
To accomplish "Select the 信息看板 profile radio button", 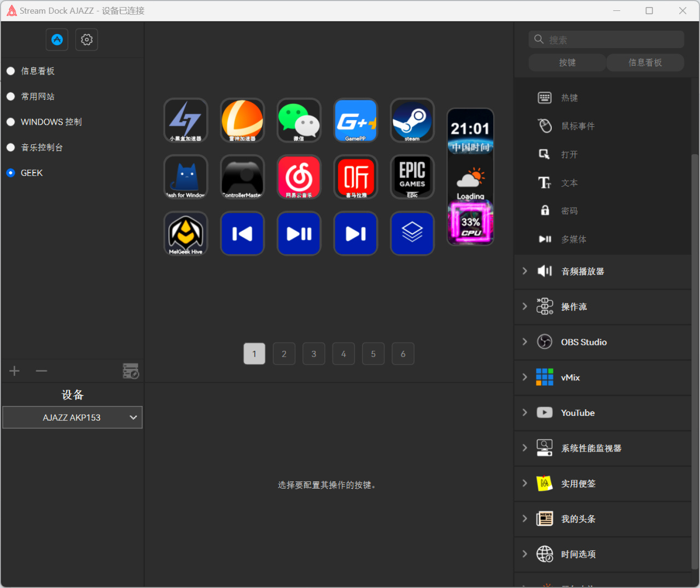I will [10, 71].
